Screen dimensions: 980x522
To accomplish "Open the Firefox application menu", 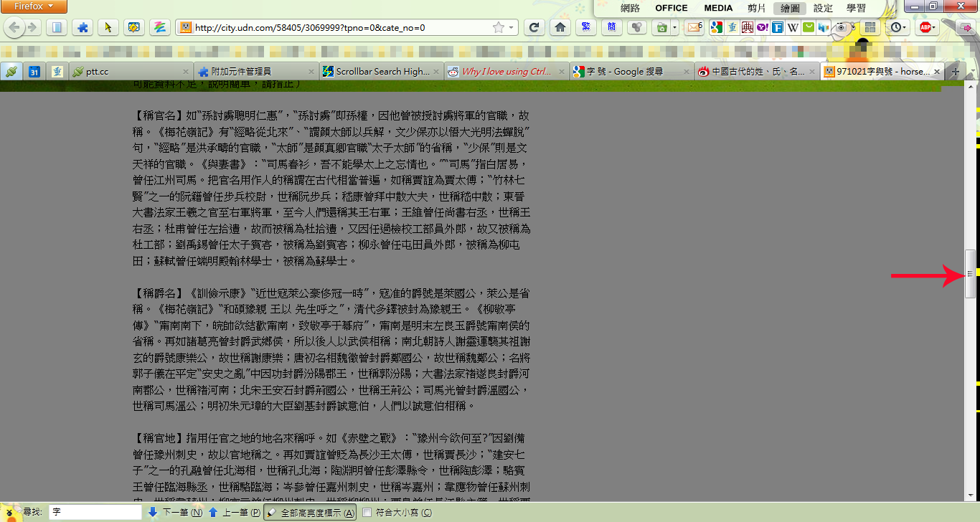I will tap(34, 6).
